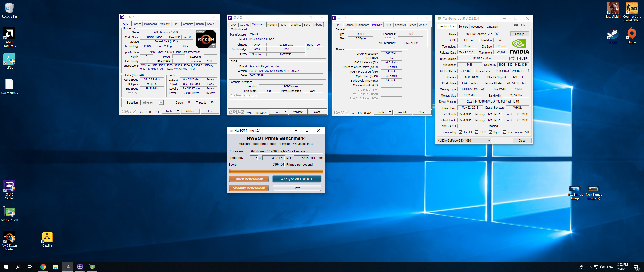Click HWBOT Processor name field
The height and width of the screenshot is (272, 644).
pyautogui.click(x=286, y=151)
